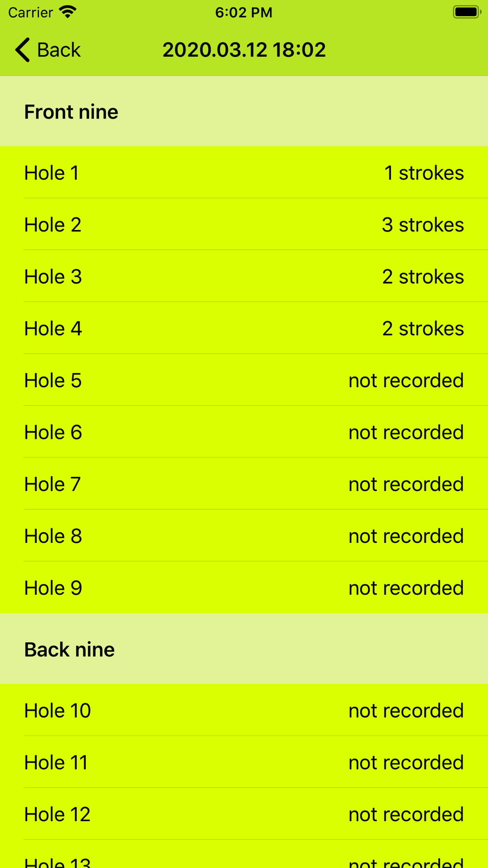
Task: Select the Hole 6 row
Action: 244,432
